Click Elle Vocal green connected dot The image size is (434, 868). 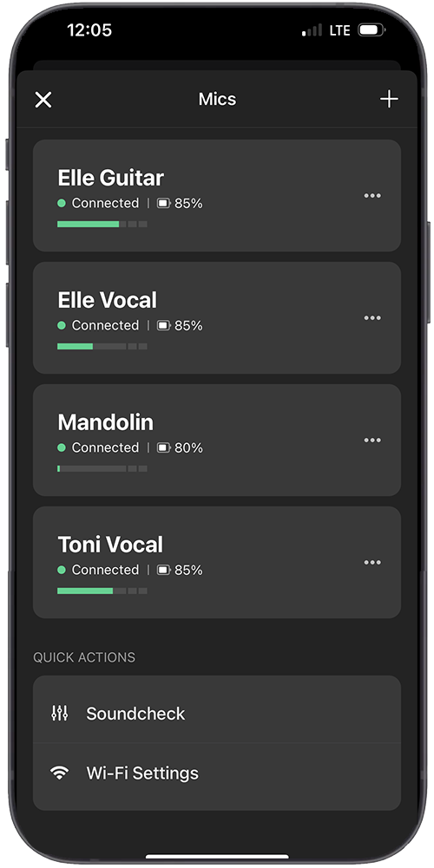click(x=62, y=325)
